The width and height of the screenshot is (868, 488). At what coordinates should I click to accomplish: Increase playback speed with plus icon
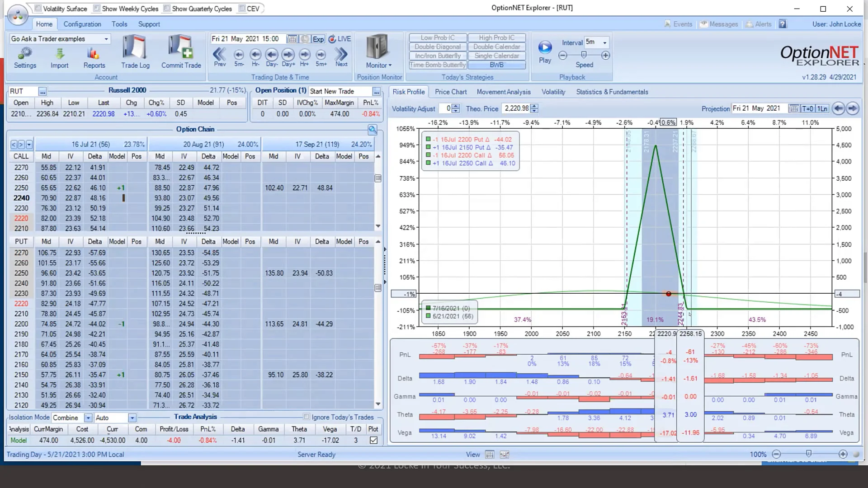click(605, 56)
